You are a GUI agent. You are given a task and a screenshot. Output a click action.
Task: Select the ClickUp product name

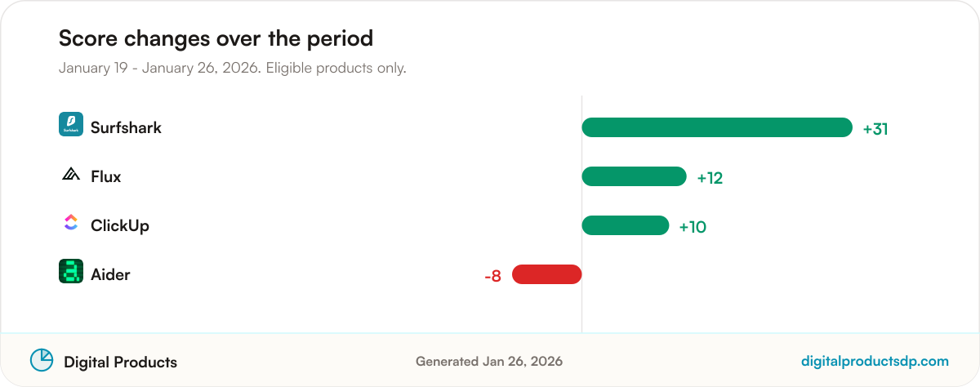point(120,226)
